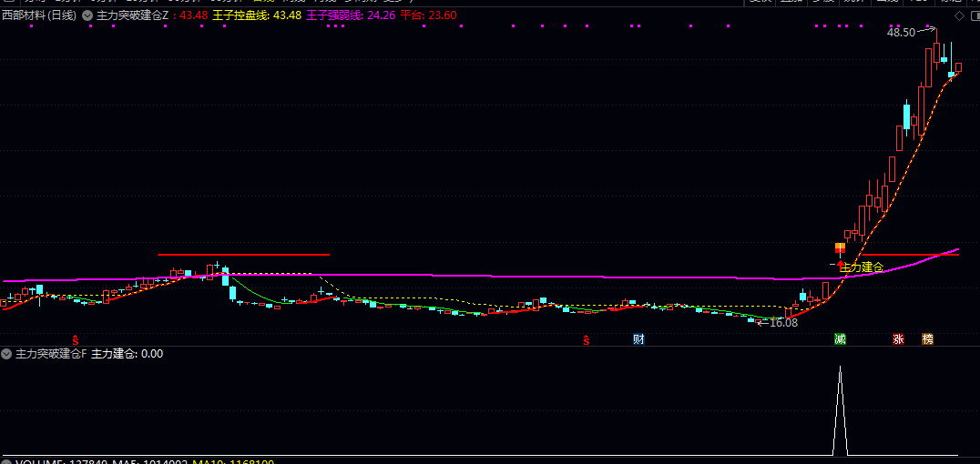Click the green 减 marker icon

click(x=840, y=339)
